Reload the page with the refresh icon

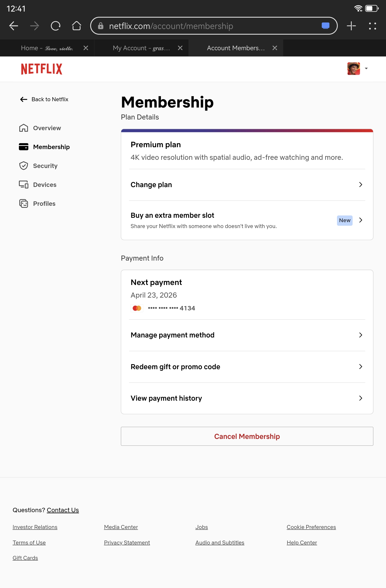point(56,26)
